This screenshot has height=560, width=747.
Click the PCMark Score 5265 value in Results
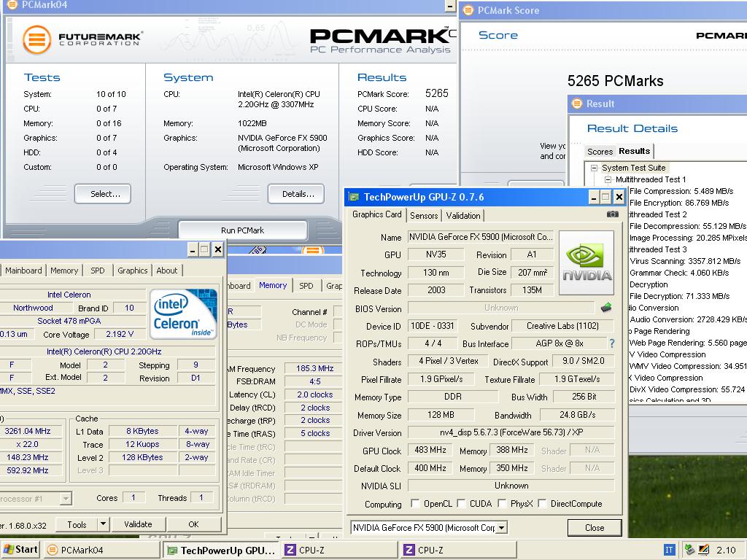437,93
